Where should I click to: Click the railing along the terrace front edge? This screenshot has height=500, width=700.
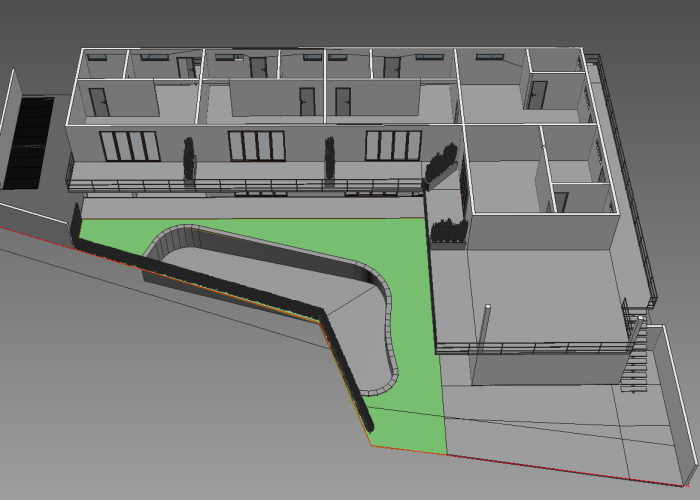(x=530, y=348)
